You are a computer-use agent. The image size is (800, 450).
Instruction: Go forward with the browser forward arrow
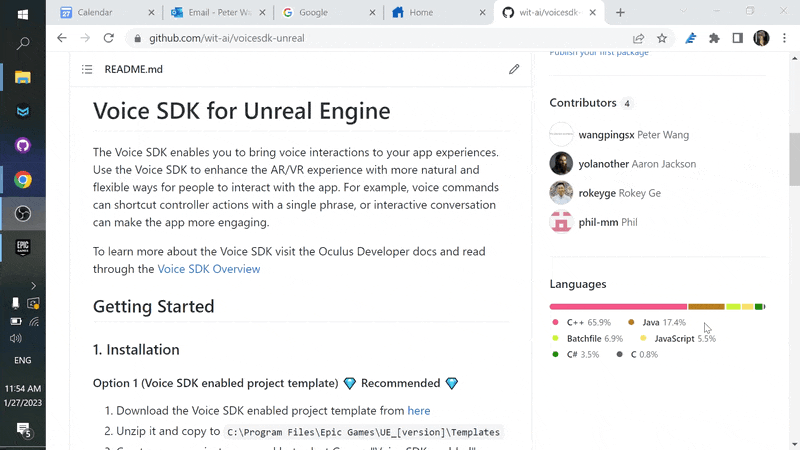point(85,38)
